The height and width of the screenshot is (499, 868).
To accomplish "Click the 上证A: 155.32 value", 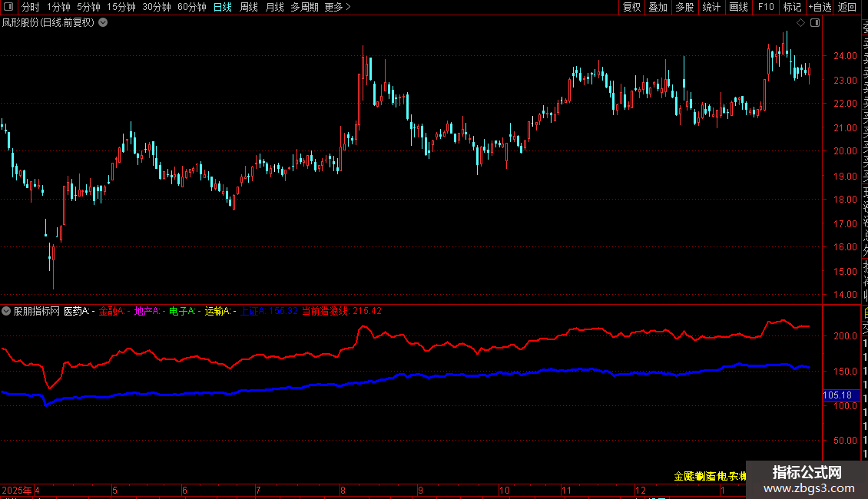I will click(x=269, y=311).
